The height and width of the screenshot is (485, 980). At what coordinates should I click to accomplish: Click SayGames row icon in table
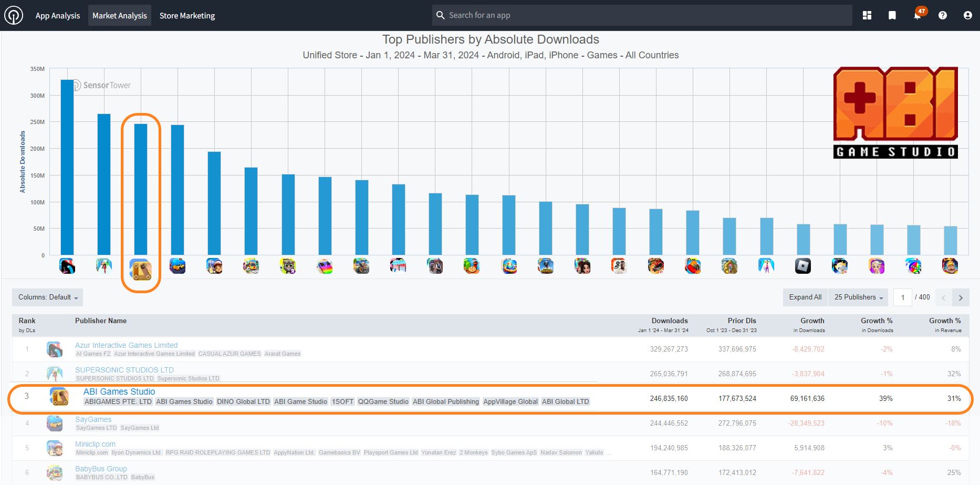(x=55, y=423)
